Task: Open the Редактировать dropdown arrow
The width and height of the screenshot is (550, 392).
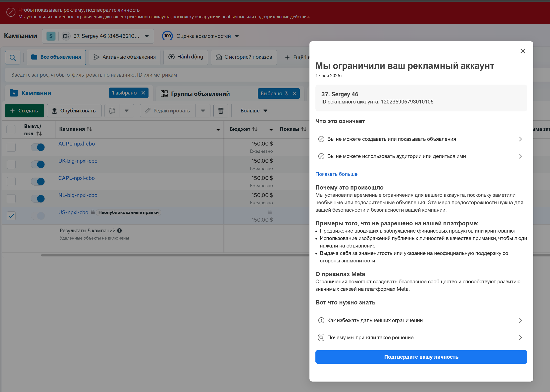Action: point(203,111)
